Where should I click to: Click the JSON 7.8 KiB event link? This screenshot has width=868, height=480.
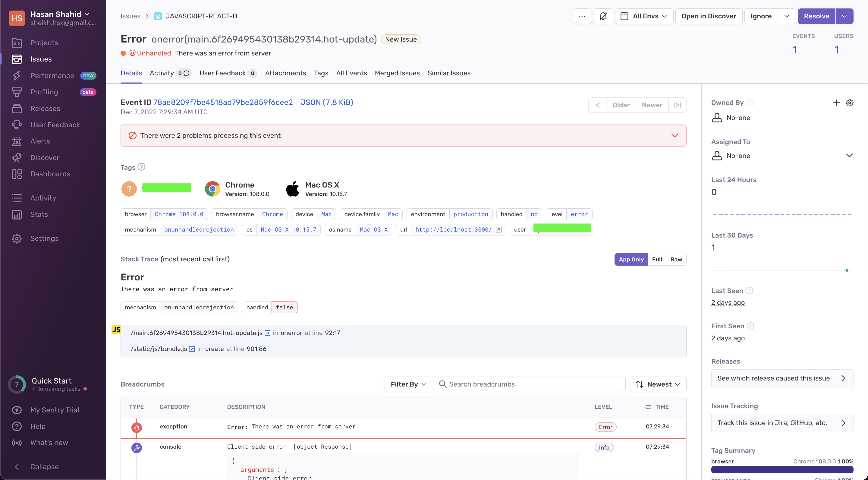tap(327, 102)
